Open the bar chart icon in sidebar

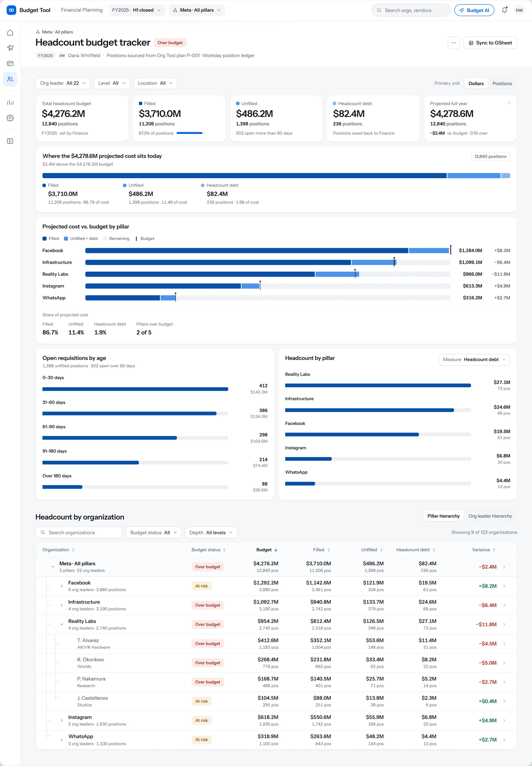tap(10, 102)
